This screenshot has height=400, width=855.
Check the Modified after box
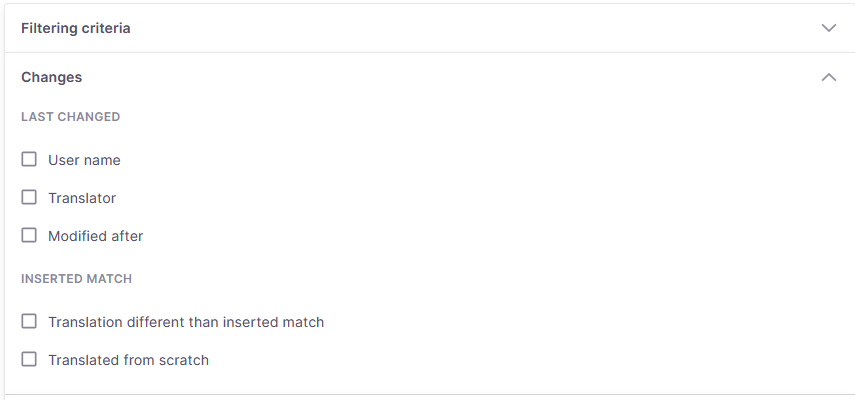pos(29,236)
